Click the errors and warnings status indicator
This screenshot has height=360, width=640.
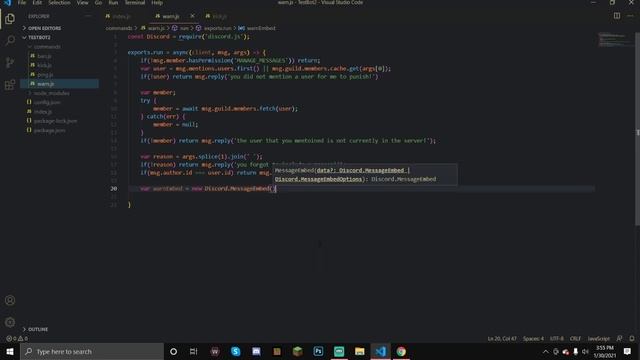click(x=17, y=338)
